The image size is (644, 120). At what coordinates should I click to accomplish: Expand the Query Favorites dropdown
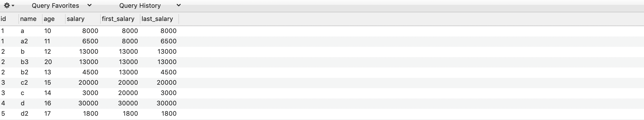62,5
